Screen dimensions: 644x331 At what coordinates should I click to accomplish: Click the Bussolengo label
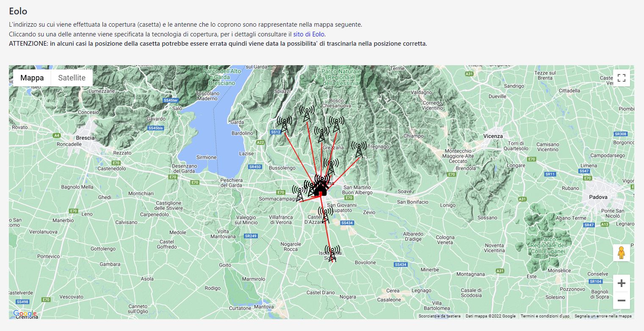(x=282, y=168)
